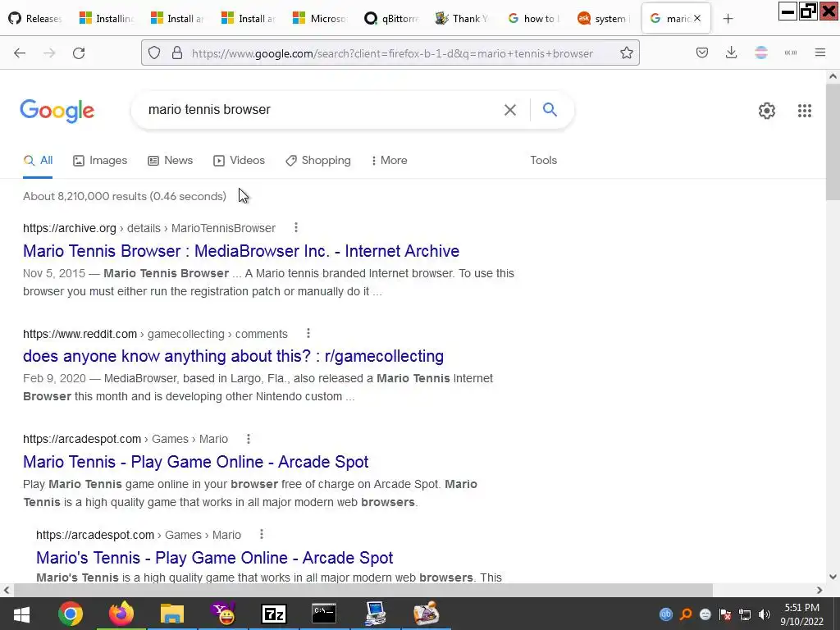This screenshot has width=840, height=630.
Task: Open the Firefox hamburger menu
Action: click(x=819, y=52)
